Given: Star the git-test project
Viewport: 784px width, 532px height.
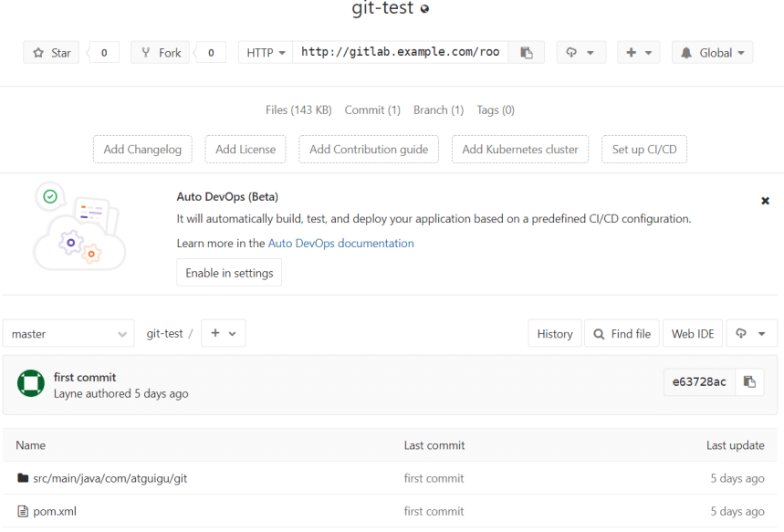Looking at the screenshot, I should pos(51,53).
